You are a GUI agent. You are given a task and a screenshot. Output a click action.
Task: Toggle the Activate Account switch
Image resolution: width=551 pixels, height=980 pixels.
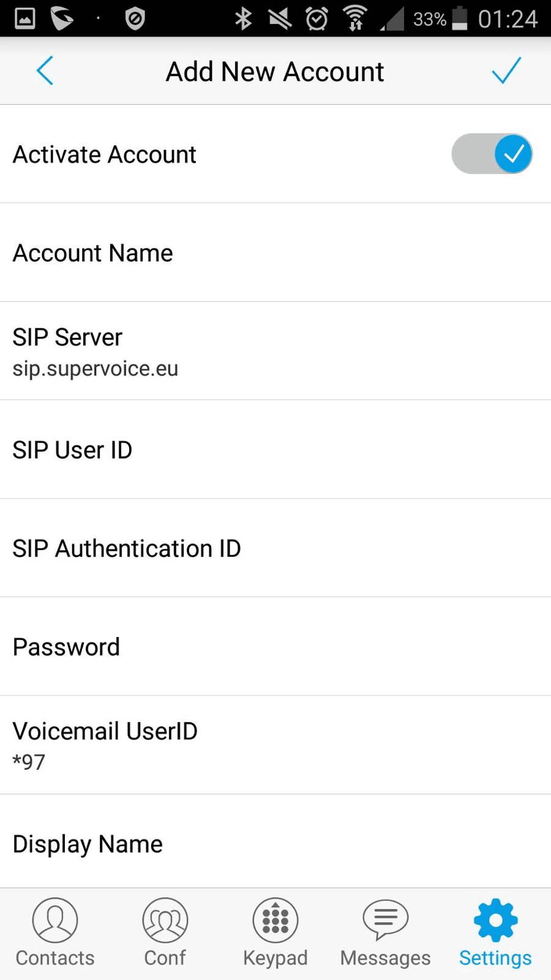[492, 154]
